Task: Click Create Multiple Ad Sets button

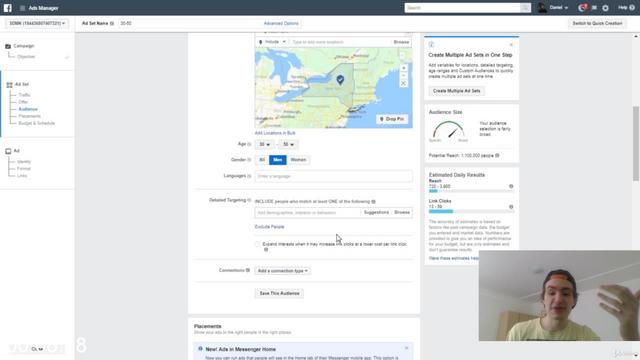Action: pyautogui.click(x=456, y=91)
